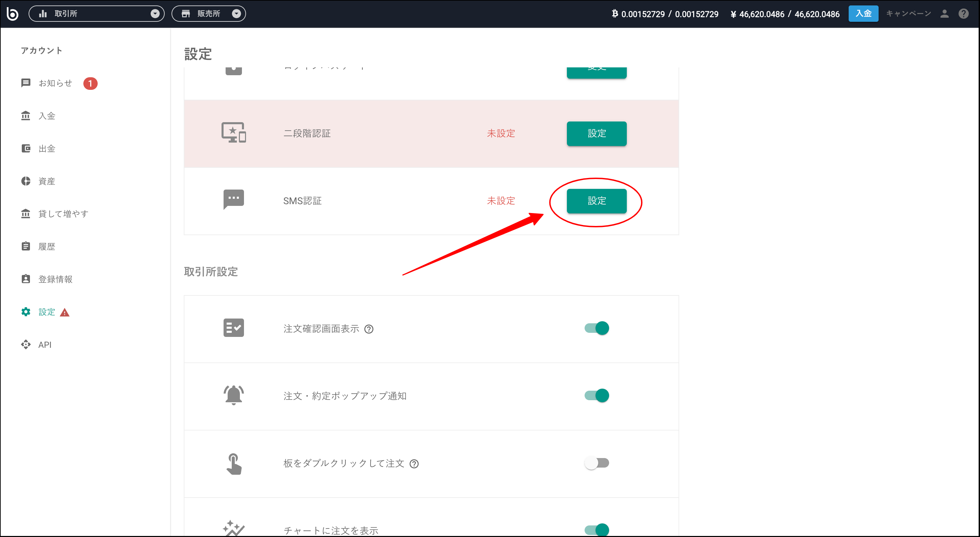The image size is (980, 537).
Task: Turn off 注文・約定ポップアップ通知 notifications
Action: (x=597, y=395)
